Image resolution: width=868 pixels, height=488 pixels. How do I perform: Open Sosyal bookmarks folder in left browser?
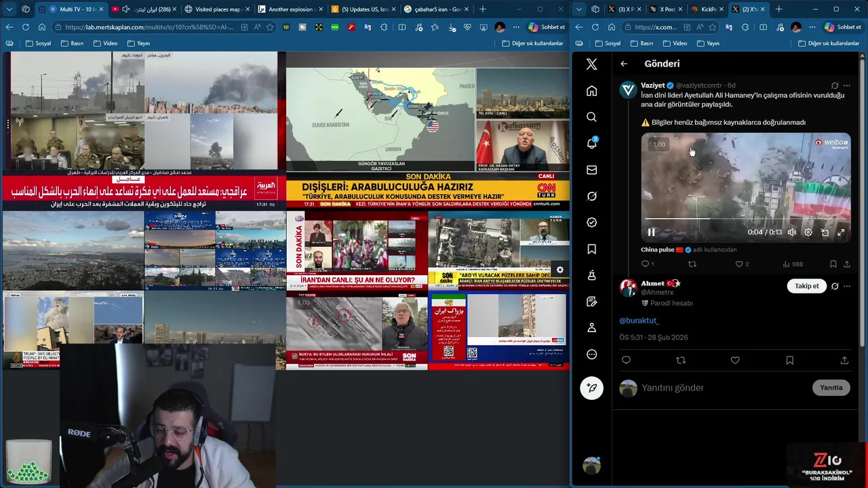click(38, 43)
